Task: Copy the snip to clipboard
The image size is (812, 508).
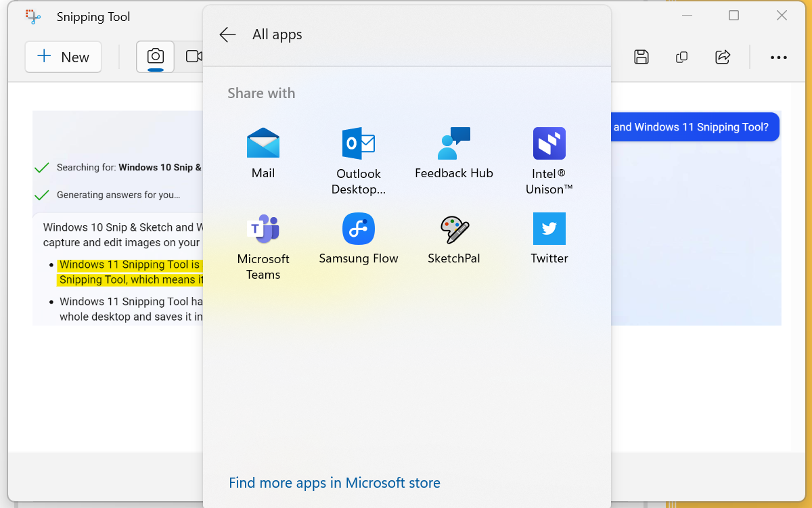Action: pyautogui.click(x=681, y=57)
